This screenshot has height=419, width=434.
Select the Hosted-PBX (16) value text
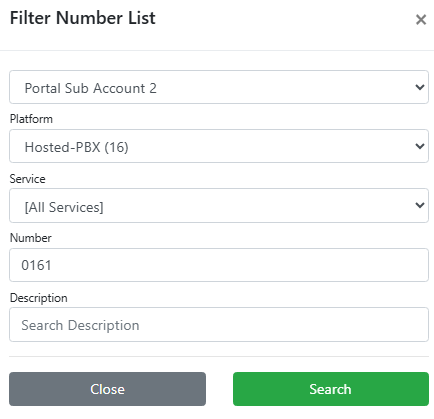[77, 147]
